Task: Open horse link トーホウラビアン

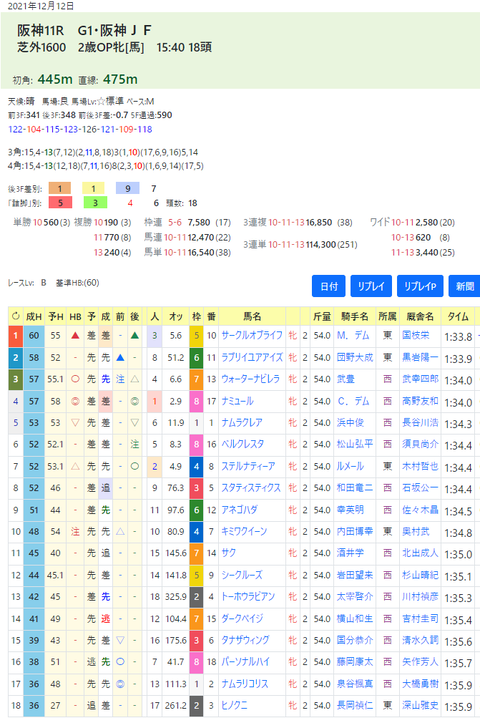Action: click(248, 596)
